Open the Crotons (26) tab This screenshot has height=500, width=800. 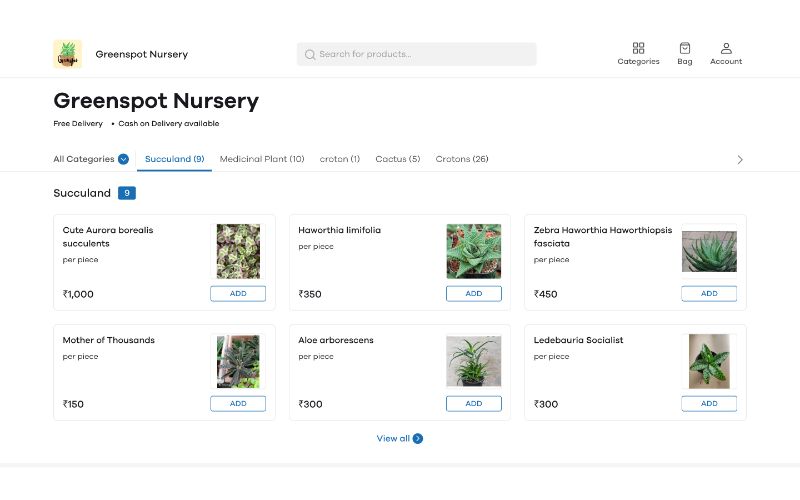[x=462, y=159]
